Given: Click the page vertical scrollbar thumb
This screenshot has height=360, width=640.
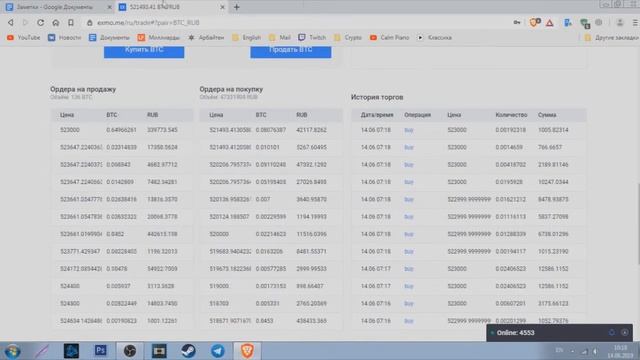Looking at the screenshot, I should click(x=638, y=224).
